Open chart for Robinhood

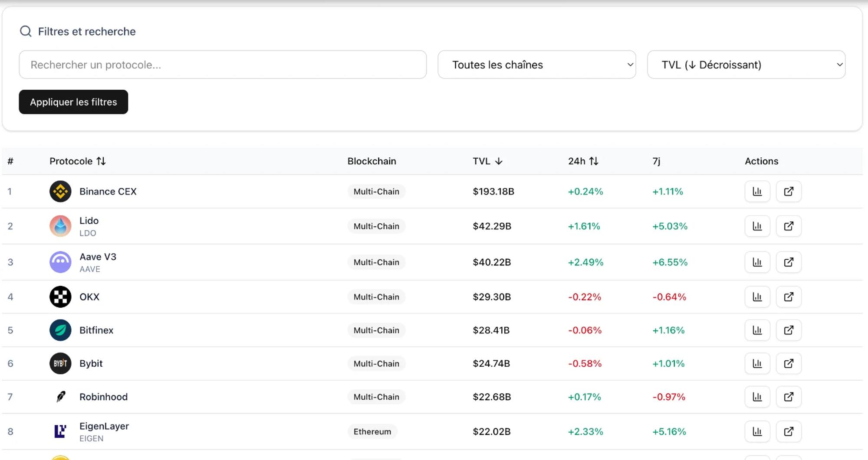pyautogui.click(x=757, y=397)
